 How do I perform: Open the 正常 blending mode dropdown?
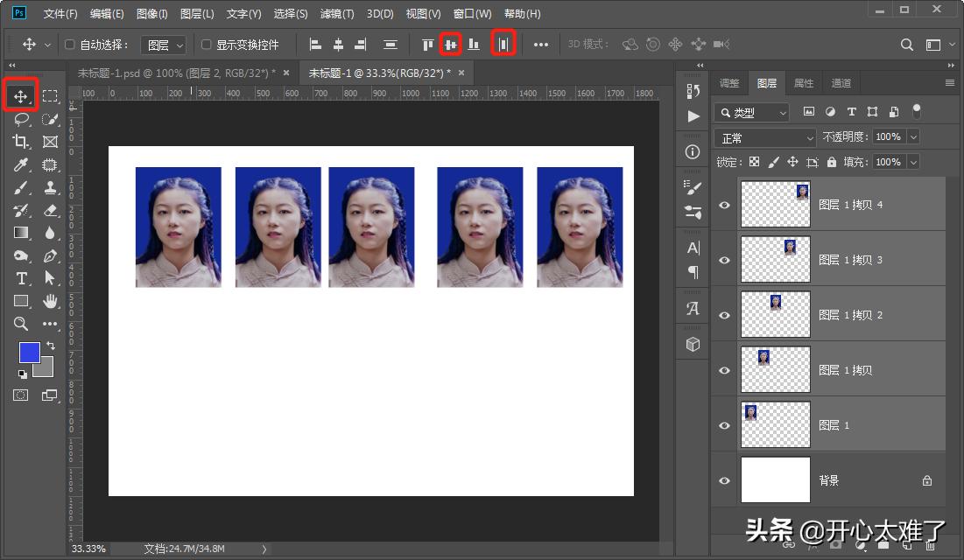[x=764, y=137]
